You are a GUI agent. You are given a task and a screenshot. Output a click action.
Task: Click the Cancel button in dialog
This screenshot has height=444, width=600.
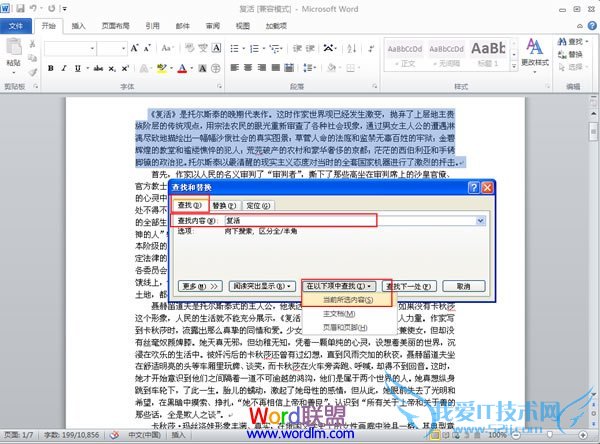464,286
